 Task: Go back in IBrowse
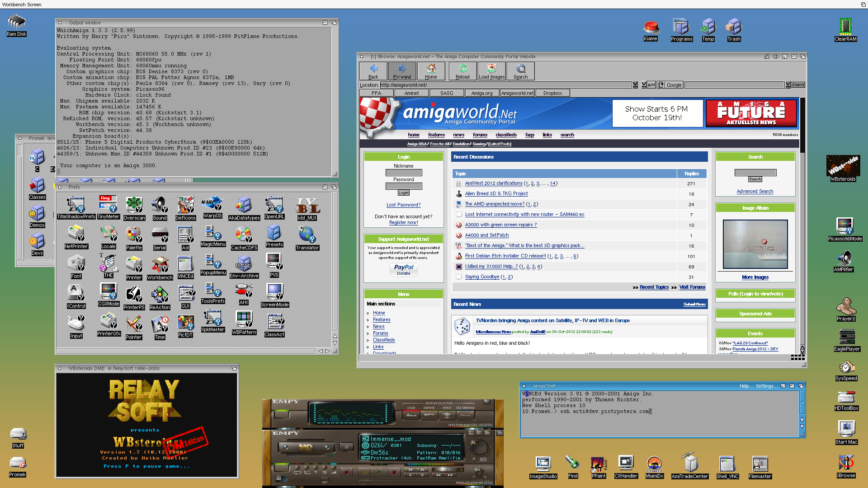(x=373, y=71)
